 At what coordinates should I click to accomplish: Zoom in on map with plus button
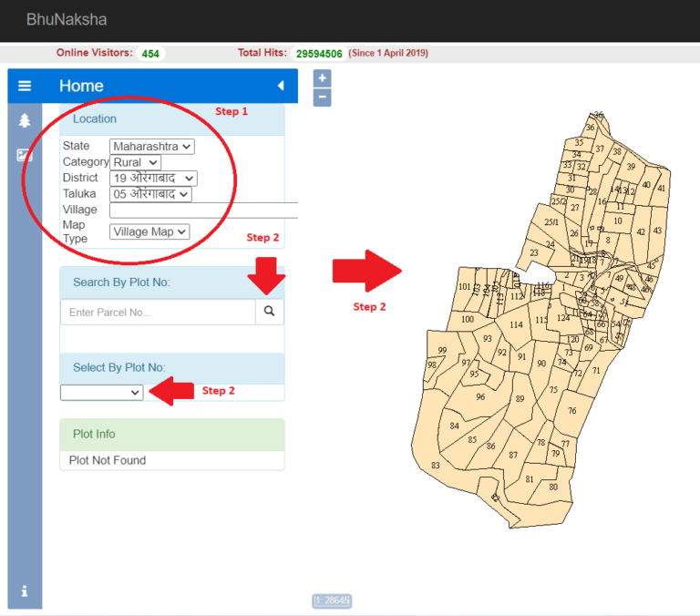322,78
